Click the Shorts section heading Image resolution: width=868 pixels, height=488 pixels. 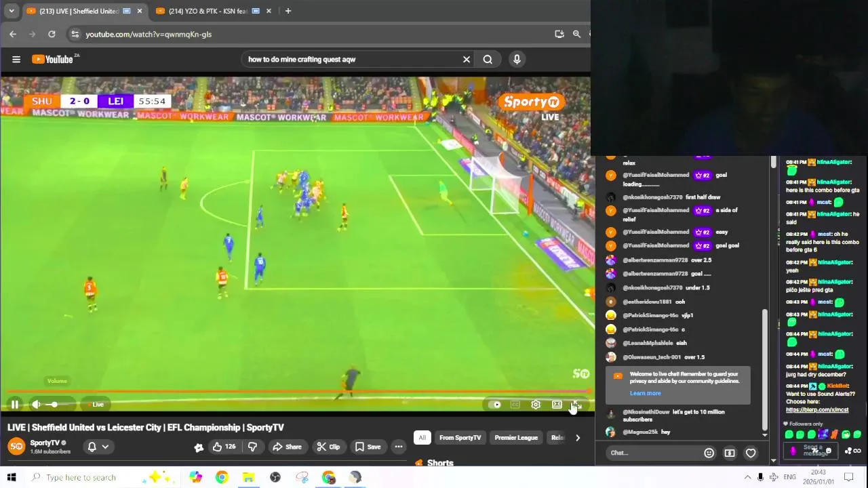(x=440, y=463)
